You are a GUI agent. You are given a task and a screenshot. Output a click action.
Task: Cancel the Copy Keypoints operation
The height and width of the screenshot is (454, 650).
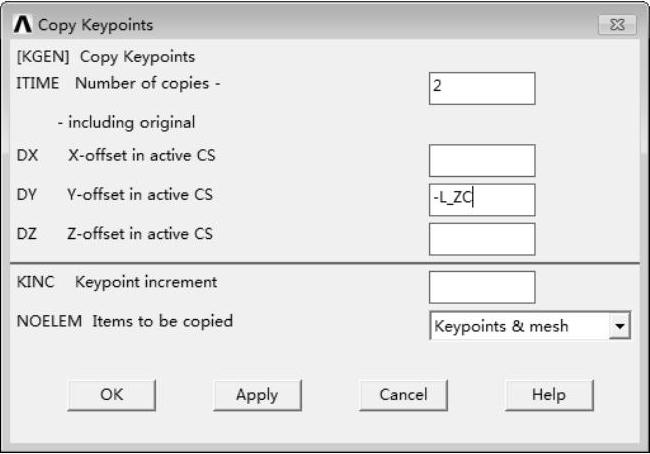point(403,395)
